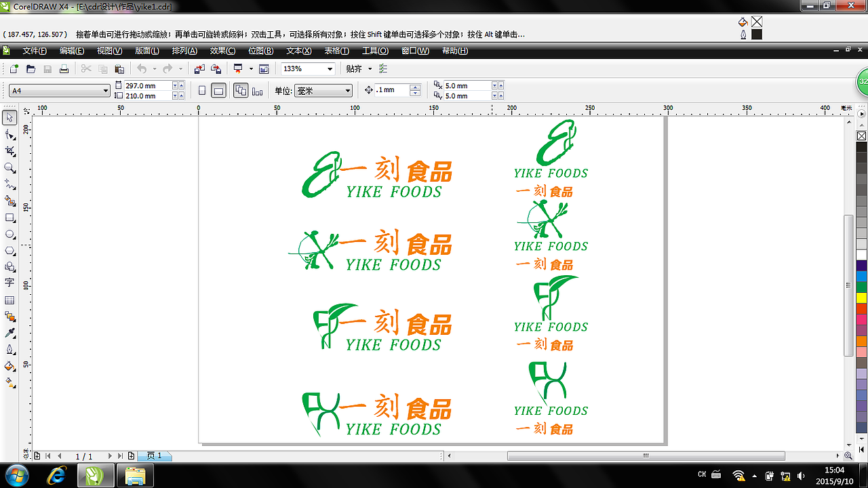Open the 文件(F) menu

(x=35, y=51)
